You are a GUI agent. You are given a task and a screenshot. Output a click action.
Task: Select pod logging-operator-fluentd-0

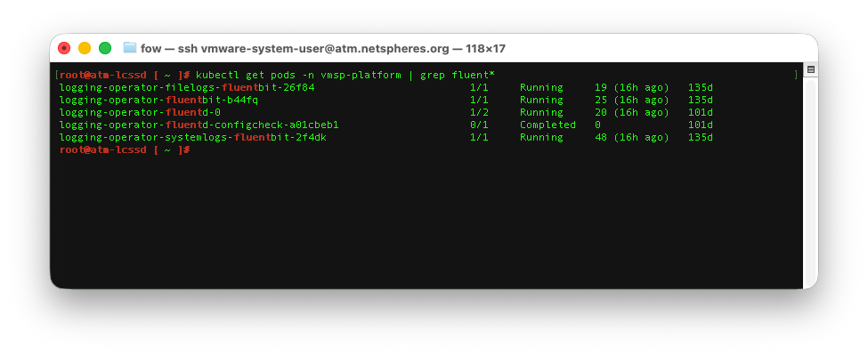pyautogui.click(x=140, y=112)
